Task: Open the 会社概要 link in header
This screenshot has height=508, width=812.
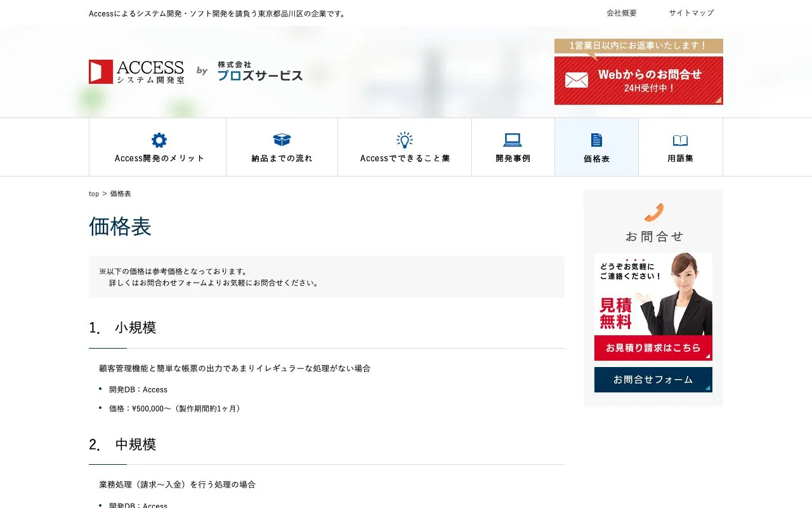Action: pyautogui.click(x=622, y=13)
